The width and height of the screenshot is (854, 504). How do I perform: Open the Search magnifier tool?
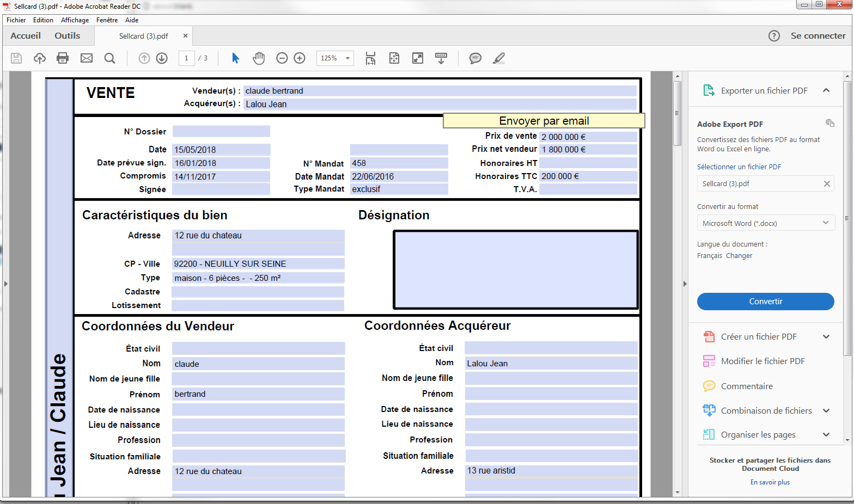[109, 58]
